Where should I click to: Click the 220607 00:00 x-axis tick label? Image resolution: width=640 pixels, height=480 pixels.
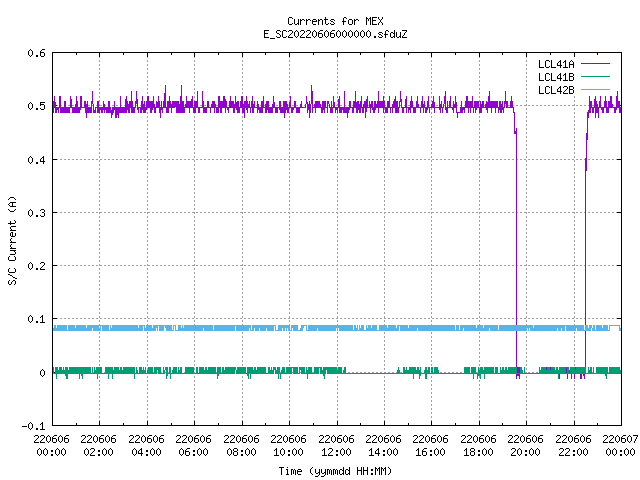(x=620, y=446)
